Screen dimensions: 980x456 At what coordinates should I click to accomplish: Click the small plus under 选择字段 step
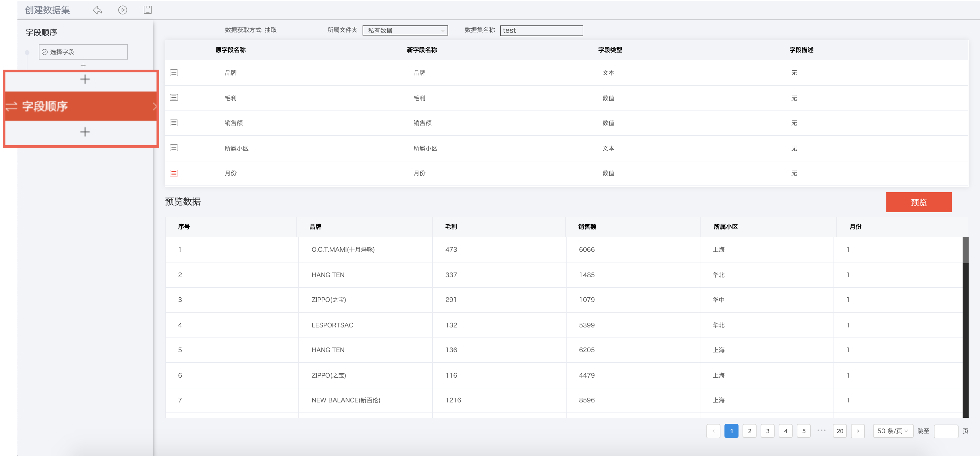83,65
